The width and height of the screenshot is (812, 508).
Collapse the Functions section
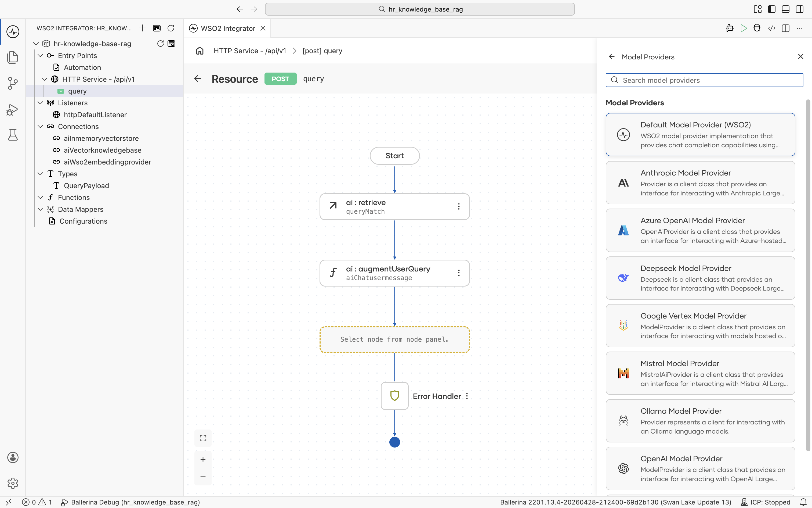pos(40,198)
